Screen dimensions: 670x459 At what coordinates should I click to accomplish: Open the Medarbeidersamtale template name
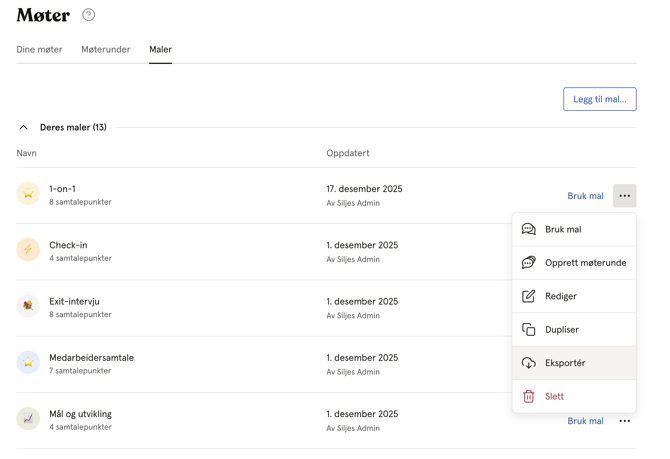pos(91,358)
